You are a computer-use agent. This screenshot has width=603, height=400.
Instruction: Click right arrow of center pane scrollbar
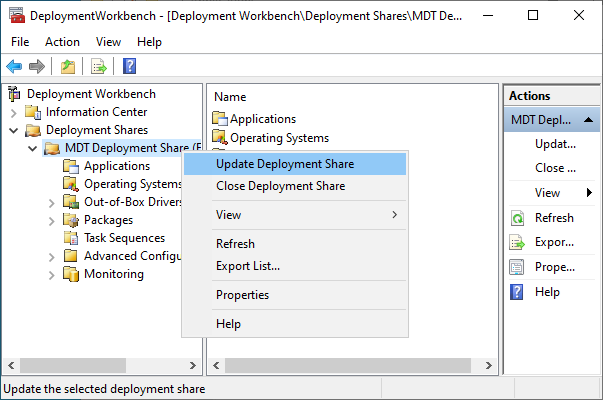pos(489,365)
